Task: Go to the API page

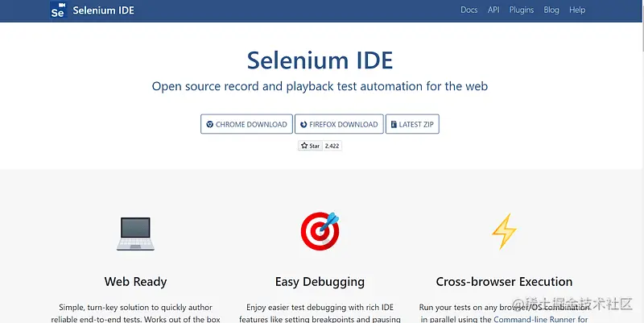Action: pyautogui.click(x=493, y=10)
